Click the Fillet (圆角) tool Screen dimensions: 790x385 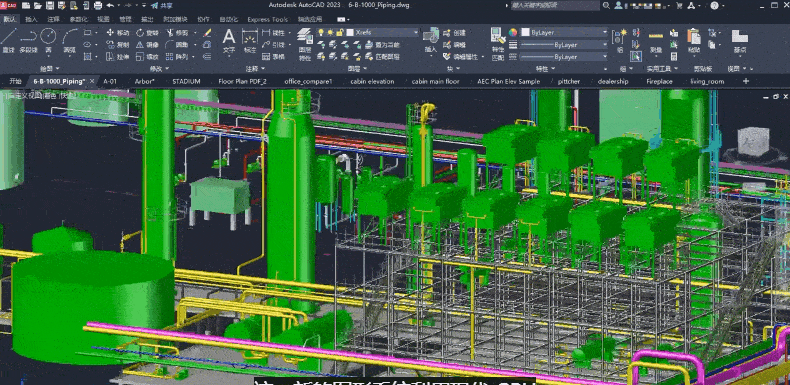pyautogui.click(x=177, y=45)
